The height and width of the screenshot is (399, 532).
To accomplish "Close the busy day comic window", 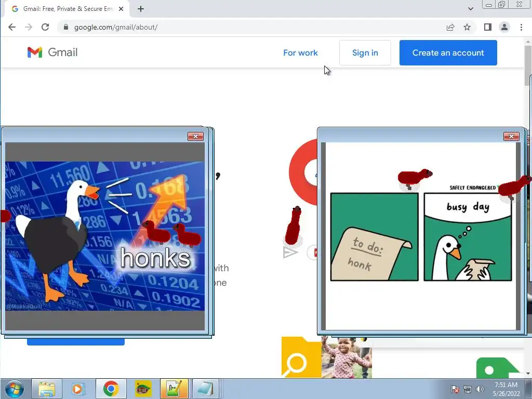I will 511,137.
